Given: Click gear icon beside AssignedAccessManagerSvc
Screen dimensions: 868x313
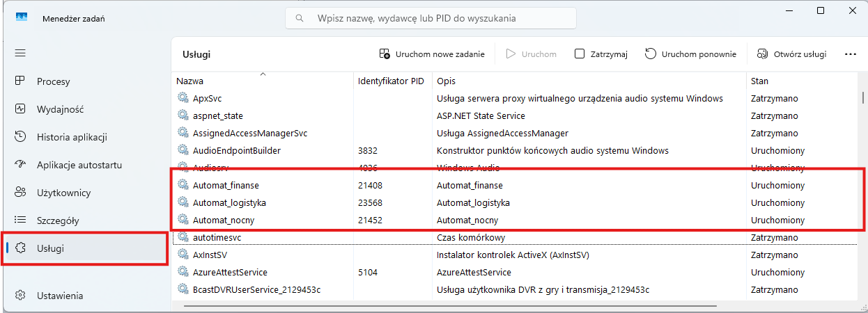Looking at the screenshot, I should click(183, 133).
